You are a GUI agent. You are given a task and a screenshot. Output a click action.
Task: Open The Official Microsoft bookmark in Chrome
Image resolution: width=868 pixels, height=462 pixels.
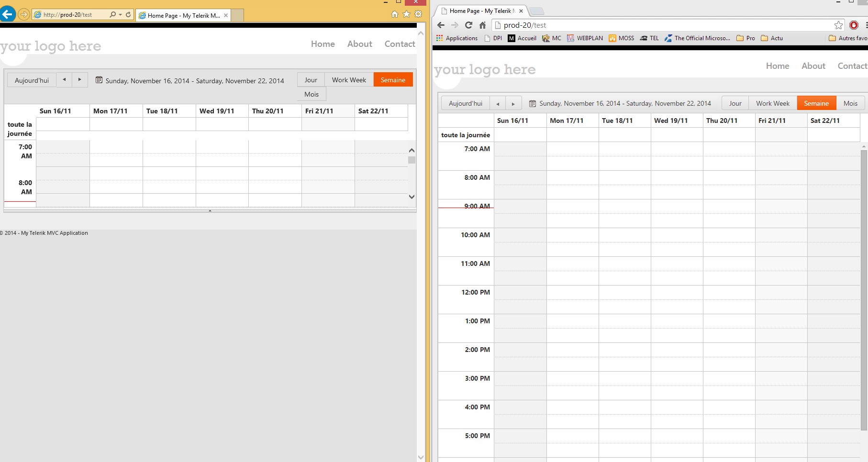point(698,38)
